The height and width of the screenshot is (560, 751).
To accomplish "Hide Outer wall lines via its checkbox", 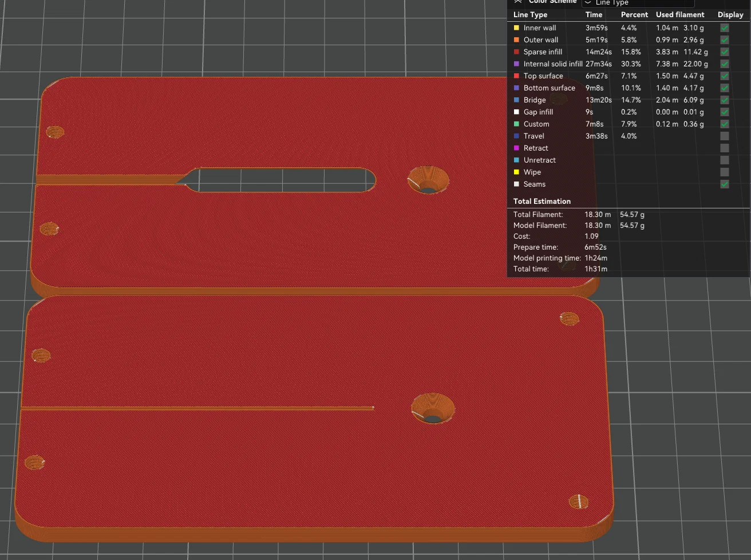I will coord(725,40).
